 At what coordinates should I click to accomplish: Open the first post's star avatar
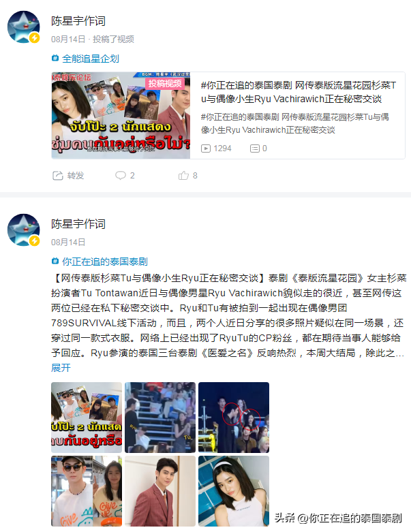click(23, 27)
